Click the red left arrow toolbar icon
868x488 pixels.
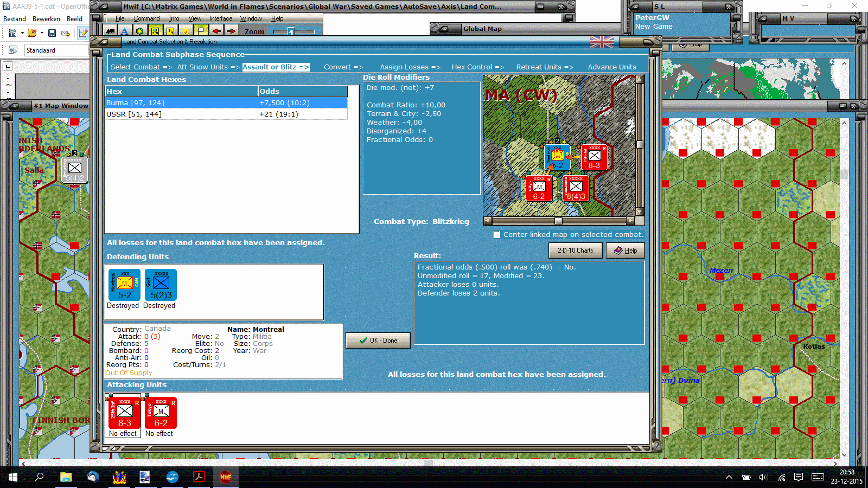click(x=216, y=31)
